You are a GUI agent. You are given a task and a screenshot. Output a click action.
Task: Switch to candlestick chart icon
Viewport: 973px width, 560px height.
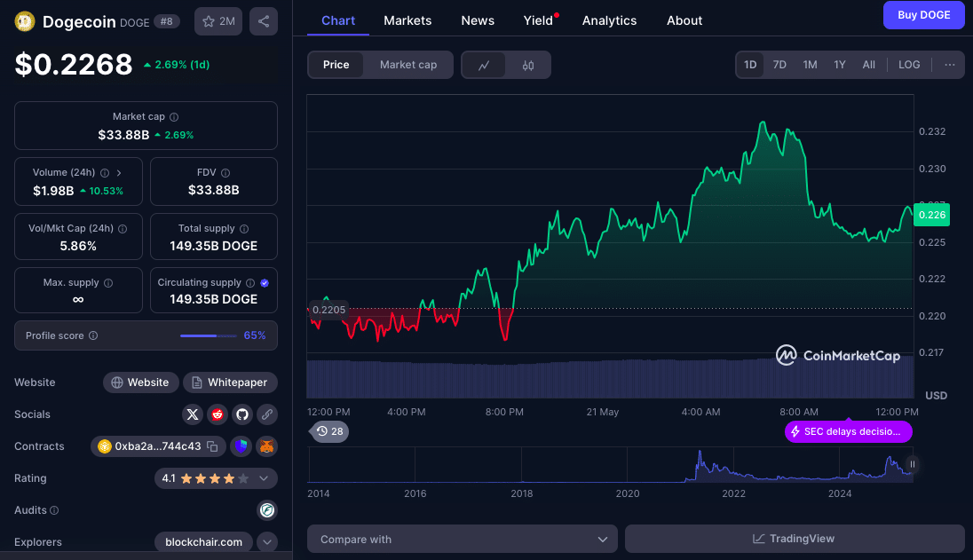pos(528,65)
